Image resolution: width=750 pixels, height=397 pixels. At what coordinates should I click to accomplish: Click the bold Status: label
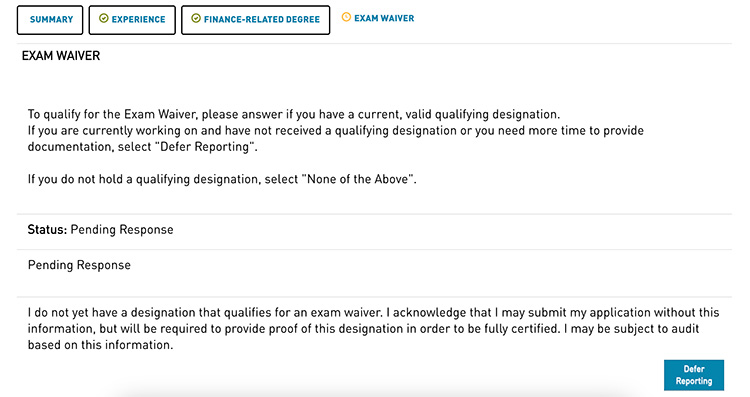point(47,230)
